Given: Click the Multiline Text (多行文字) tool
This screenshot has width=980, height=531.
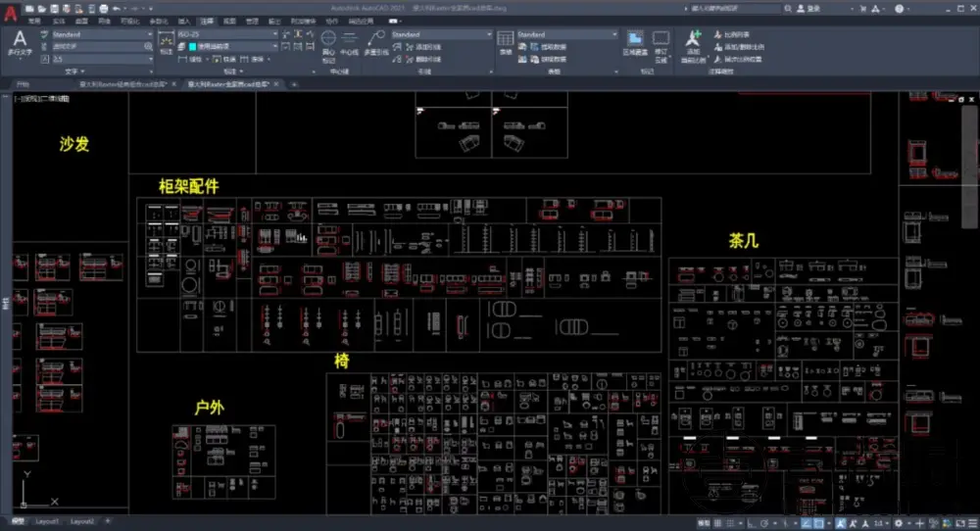Looking at the screenshot, I should (x=20, y=42).
